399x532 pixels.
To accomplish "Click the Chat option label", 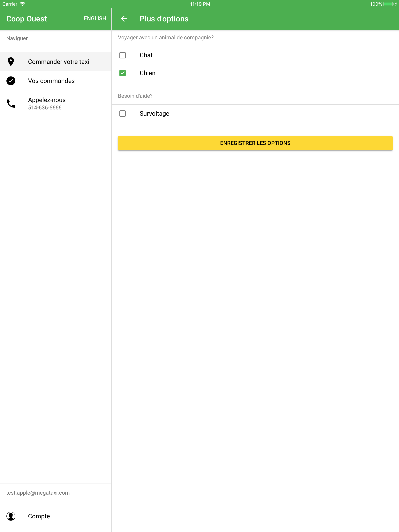I will click(146, 55).
